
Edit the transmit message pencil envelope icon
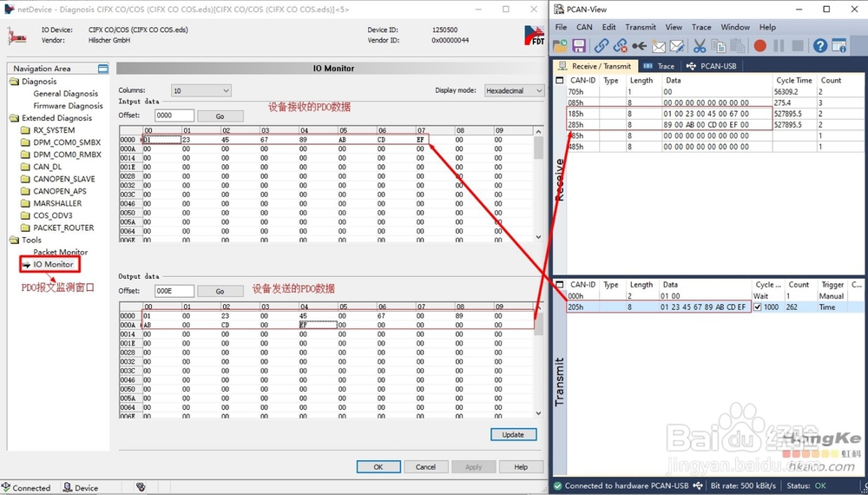tap(677, 45)
